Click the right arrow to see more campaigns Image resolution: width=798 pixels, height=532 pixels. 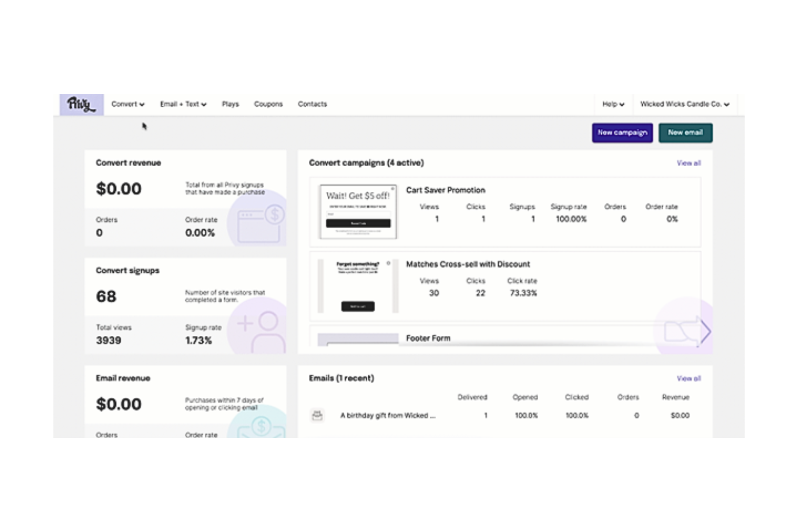[705, 332]
